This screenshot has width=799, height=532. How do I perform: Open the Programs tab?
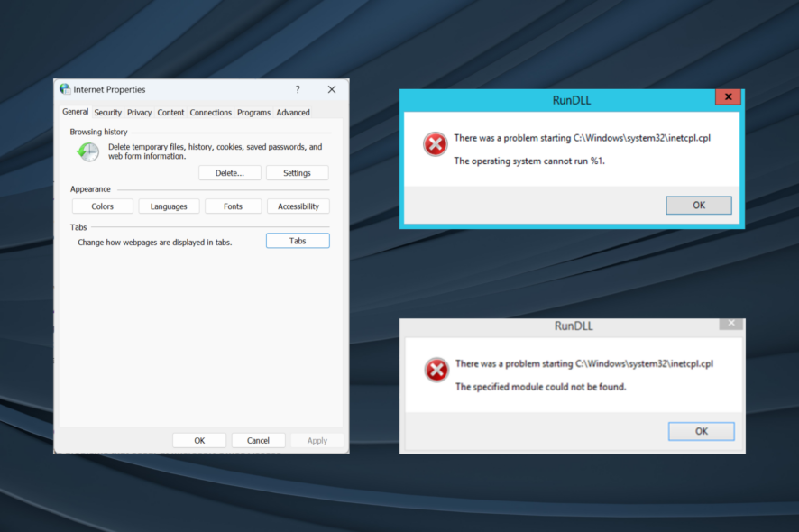coord(253,112)
